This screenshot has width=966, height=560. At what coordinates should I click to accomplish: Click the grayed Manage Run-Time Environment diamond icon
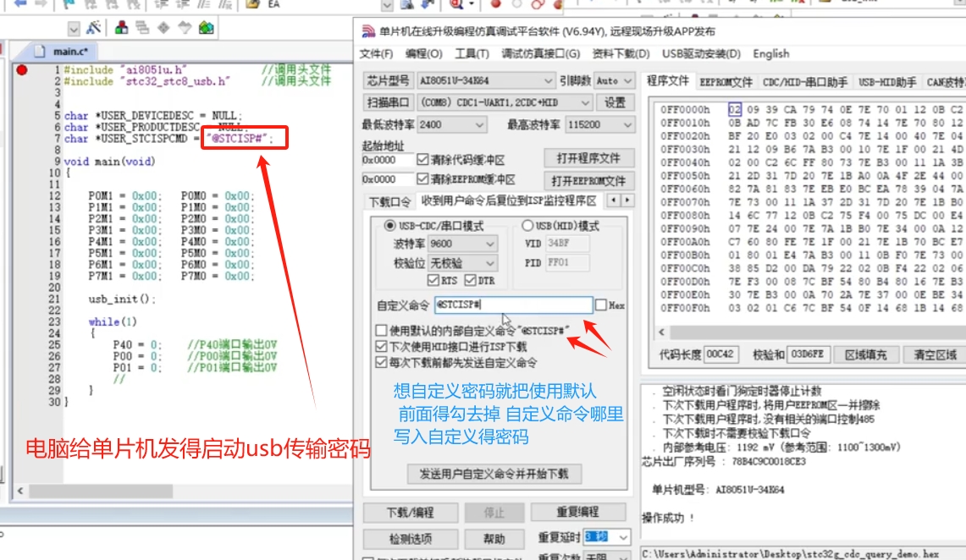163,28
